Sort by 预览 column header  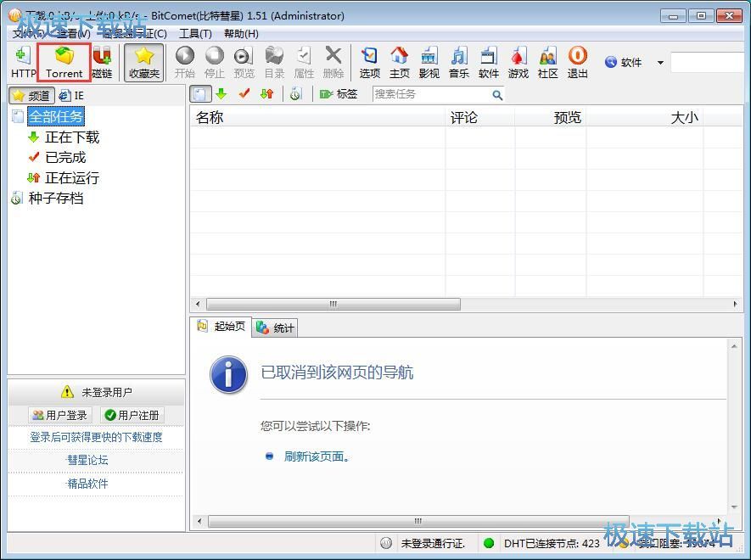[x=551, y=117]
